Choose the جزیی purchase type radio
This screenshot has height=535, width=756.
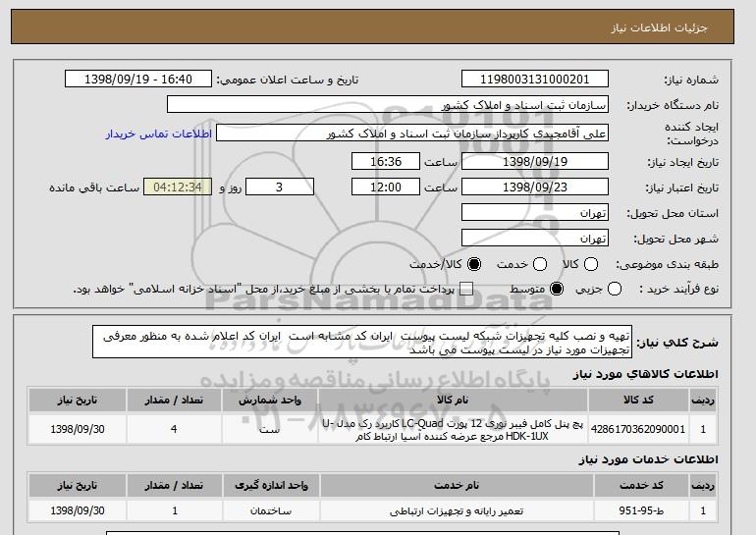[x=615, y=290]
